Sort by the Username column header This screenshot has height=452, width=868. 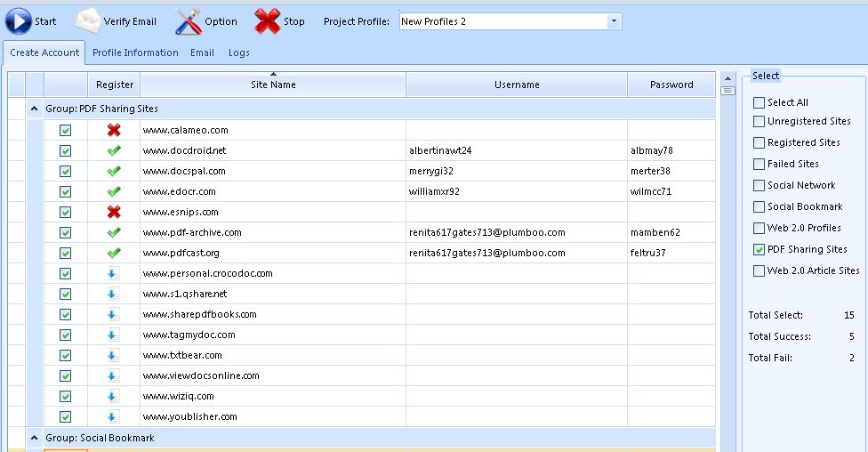coord(517,85)
